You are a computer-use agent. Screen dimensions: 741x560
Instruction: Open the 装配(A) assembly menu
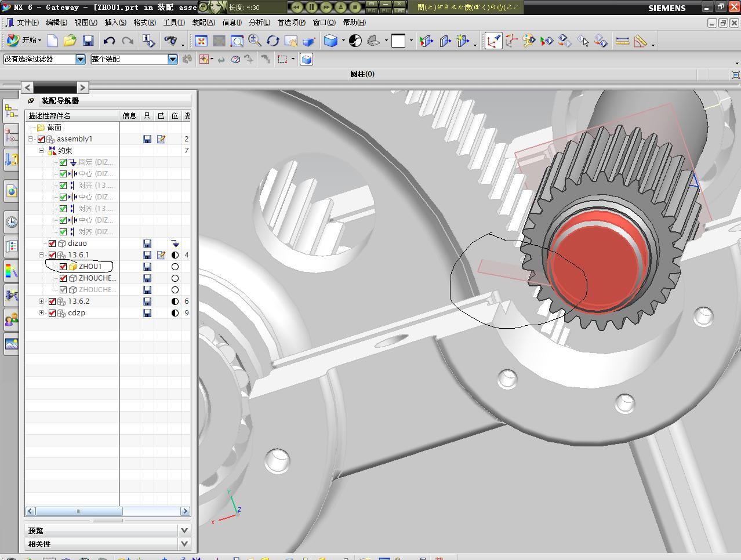pyautogui.click(x=203, y=23)
